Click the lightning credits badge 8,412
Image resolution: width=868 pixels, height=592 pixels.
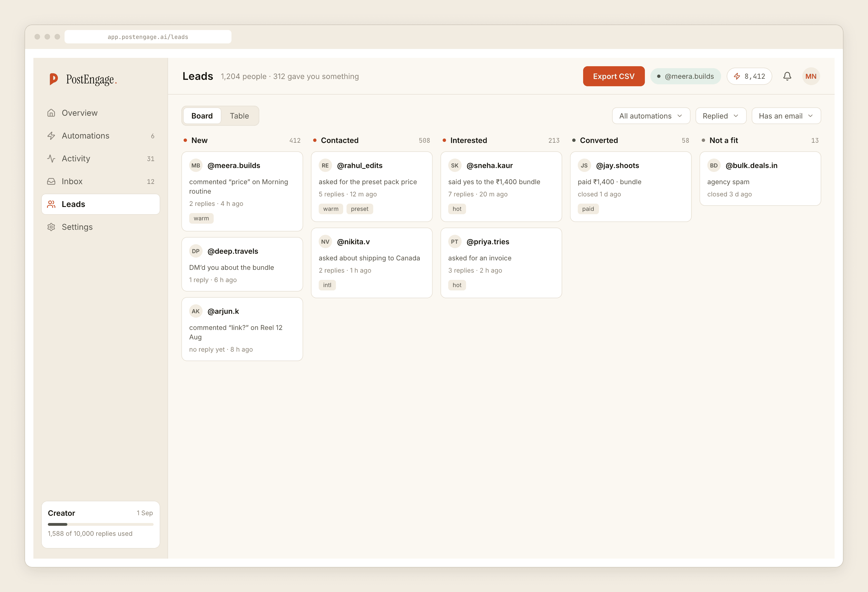pyautogui.click(x=749, y=76)
